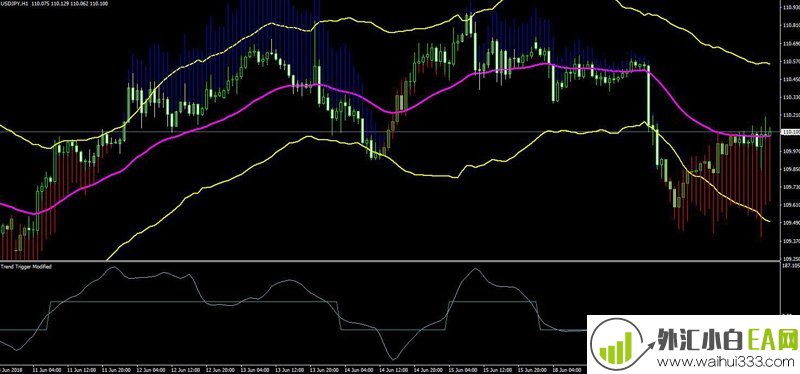800x374 pixels.
Task: Click the 110.570 price axis label
Action: point(790,61)
